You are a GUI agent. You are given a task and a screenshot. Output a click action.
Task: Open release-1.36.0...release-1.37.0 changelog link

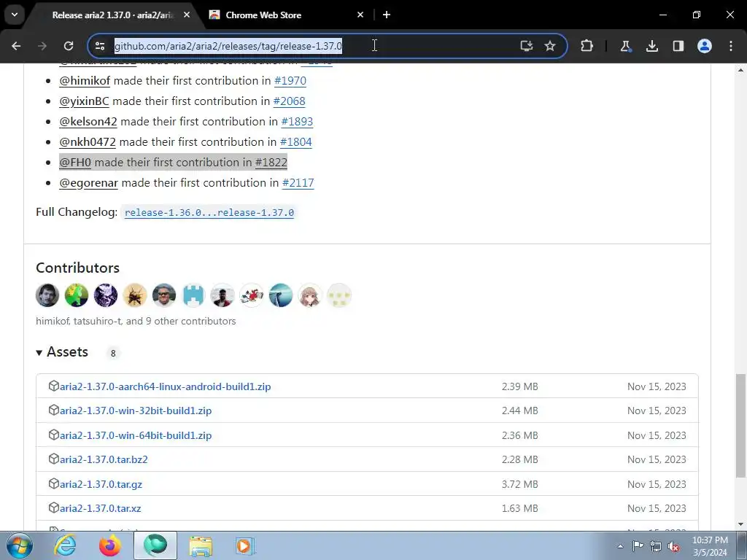[x=209, y=212]
